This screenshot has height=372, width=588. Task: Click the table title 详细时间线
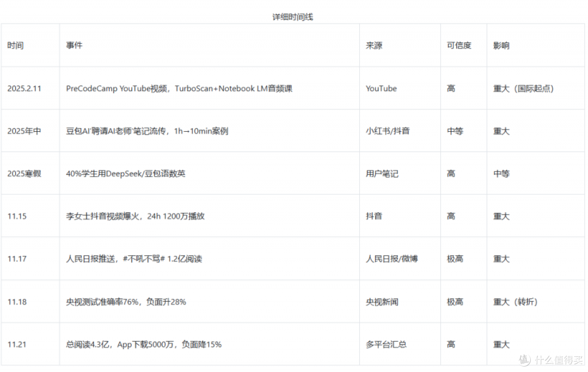coord(292,17)
